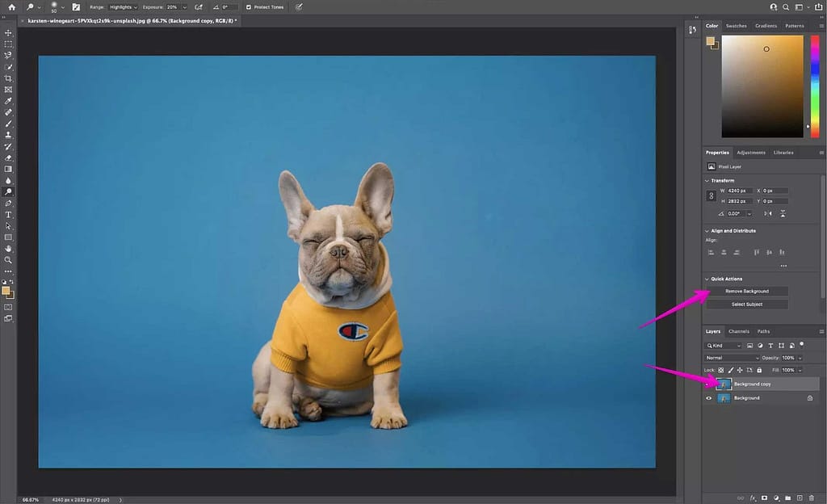Screen dimensions: 827x504
Task: Select the Eraser tool
Action: click(9, 157)
